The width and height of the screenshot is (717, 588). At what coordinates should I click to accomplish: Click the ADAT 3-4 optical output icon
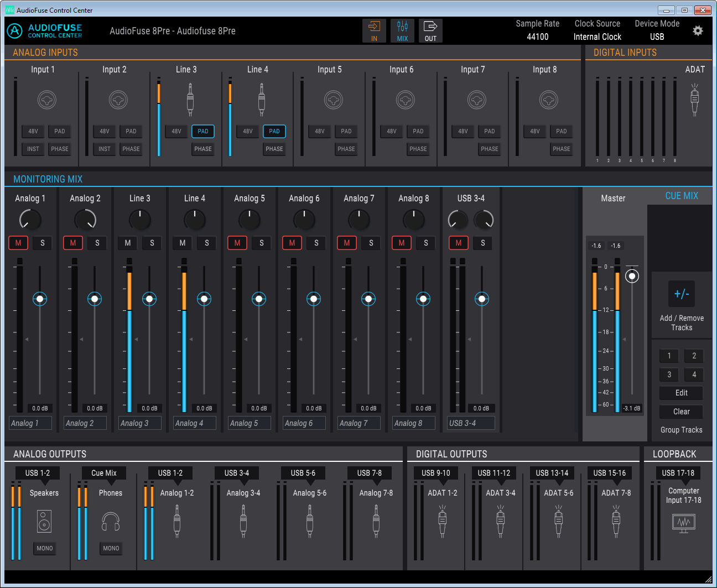tap(501, 521)
